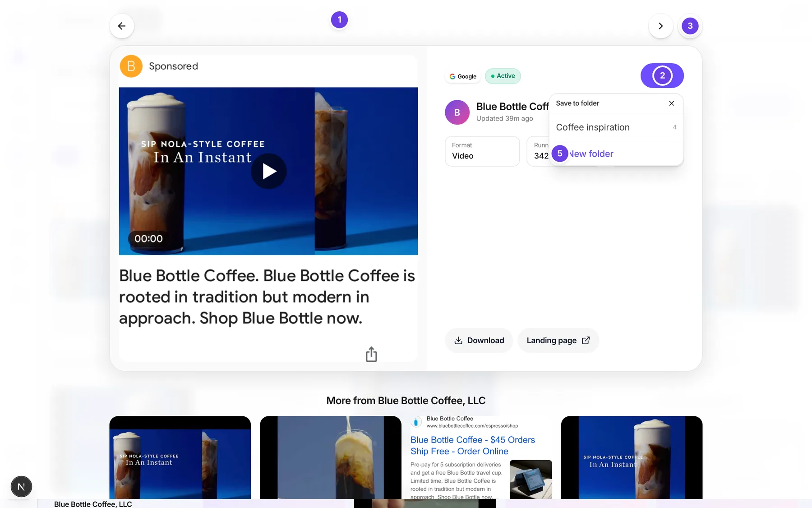Open first related NOLA-style coffee thumbnail
812x508 pixels.
[180, 457]
